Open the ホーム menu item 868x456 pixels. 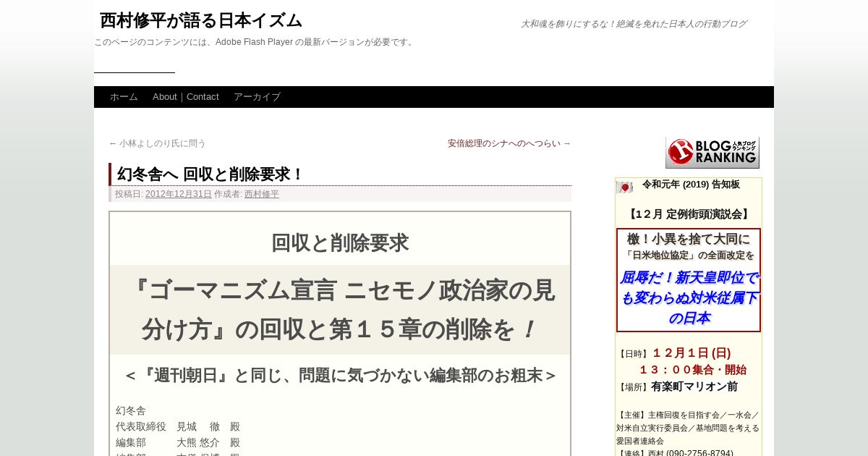click(x=124, y=97)
